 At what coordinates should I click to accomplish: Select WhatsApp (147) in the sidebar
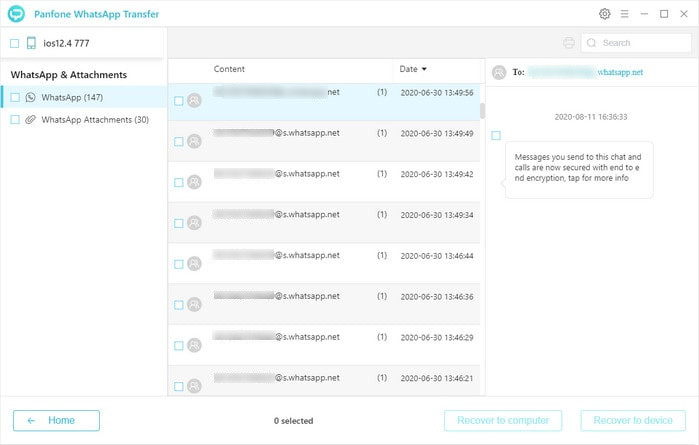(x=84, y=97)
